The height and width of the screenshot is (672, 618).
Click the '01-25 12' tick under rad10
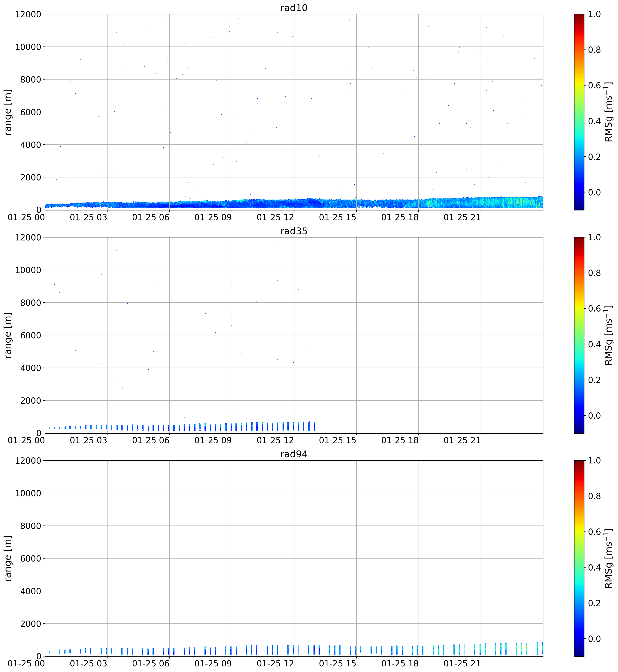pyautogui.click(x=275, y=217)
